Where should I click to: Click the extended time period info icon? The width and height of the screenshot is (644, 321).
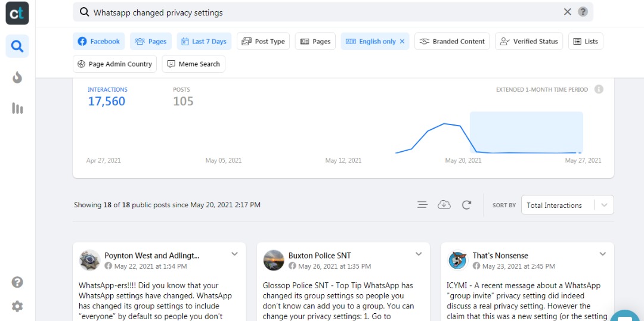(x=599, y=89)
